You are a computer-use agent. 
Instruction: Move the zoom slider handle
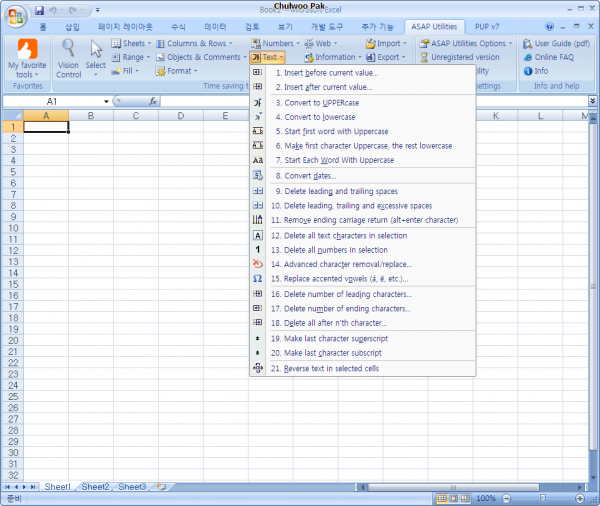tap(543, 498)
